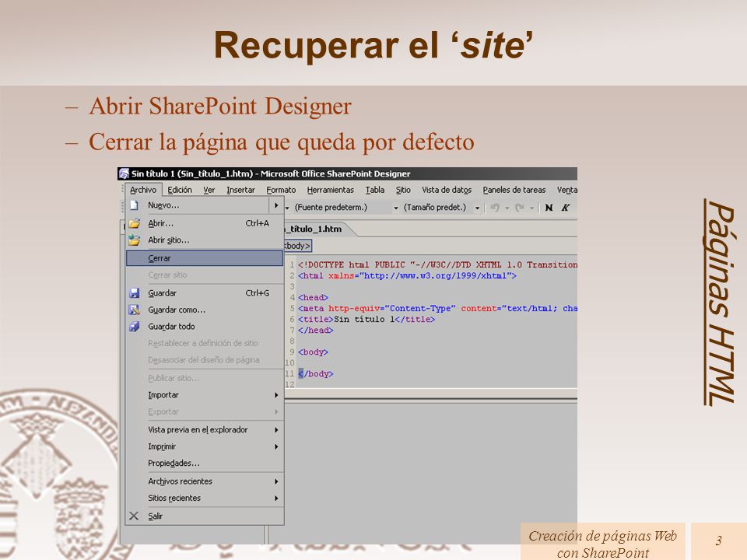The width and height of the screenshot is (747, 560).
Task: Open the Edición menu
Action: (180, 190)
